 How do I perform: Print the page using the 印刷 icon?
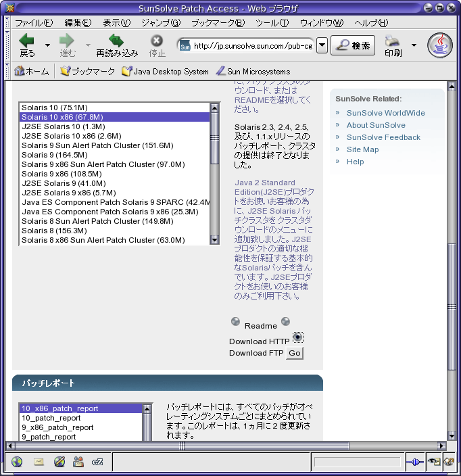pos(392,41)
